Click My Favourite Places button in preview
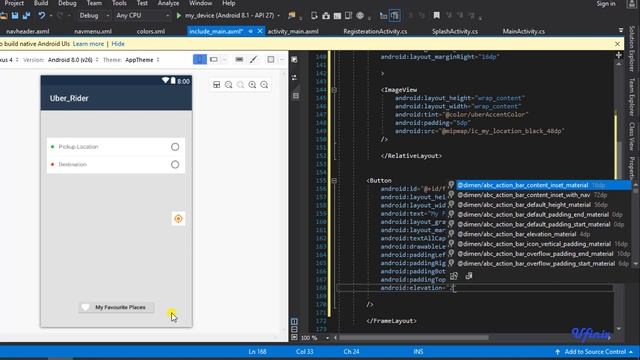 (116, 307)
